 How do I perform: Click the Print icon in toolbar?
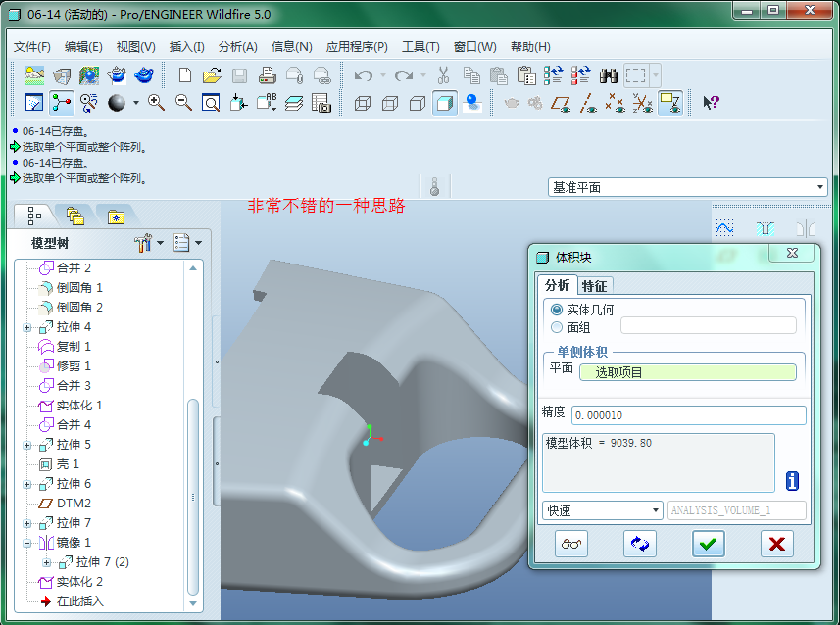coord(267,75)
